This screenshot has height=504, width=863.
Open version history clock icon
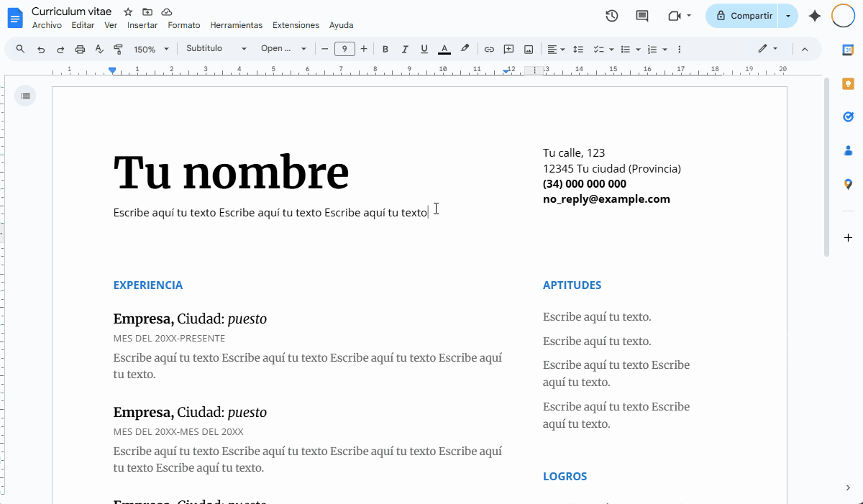click(612, 16)
